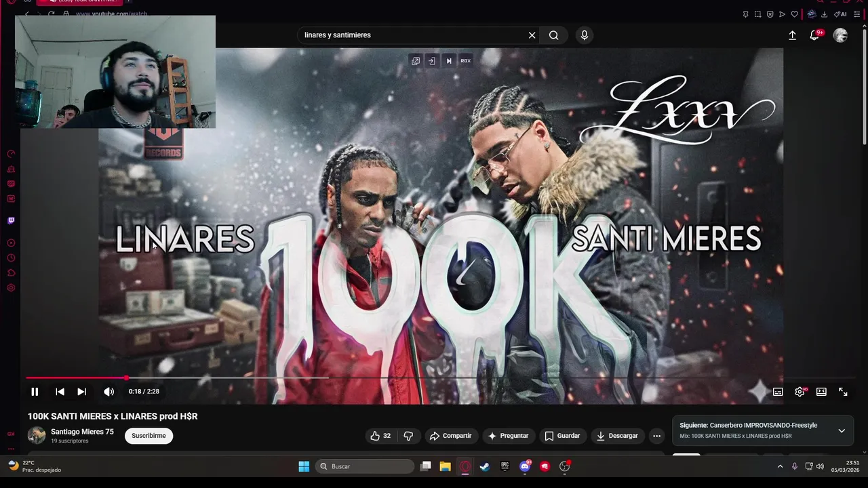This screenshot has width=868, height=488.
Task: Start voice search with microphone
Action: (585, 35)
